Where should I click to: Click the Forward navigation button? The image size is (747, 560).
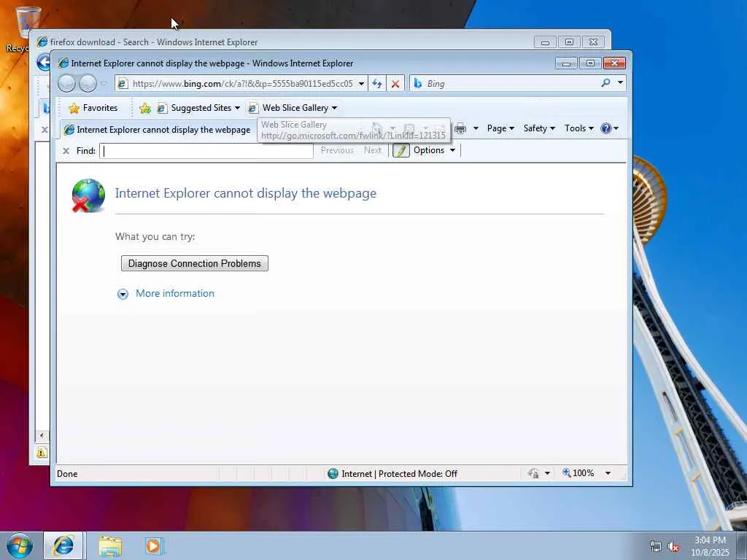pos(88,84)
